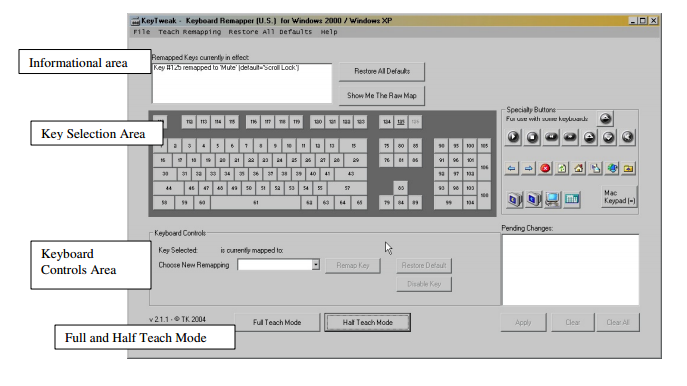Select key 61, the spacebar

(255, 202)
